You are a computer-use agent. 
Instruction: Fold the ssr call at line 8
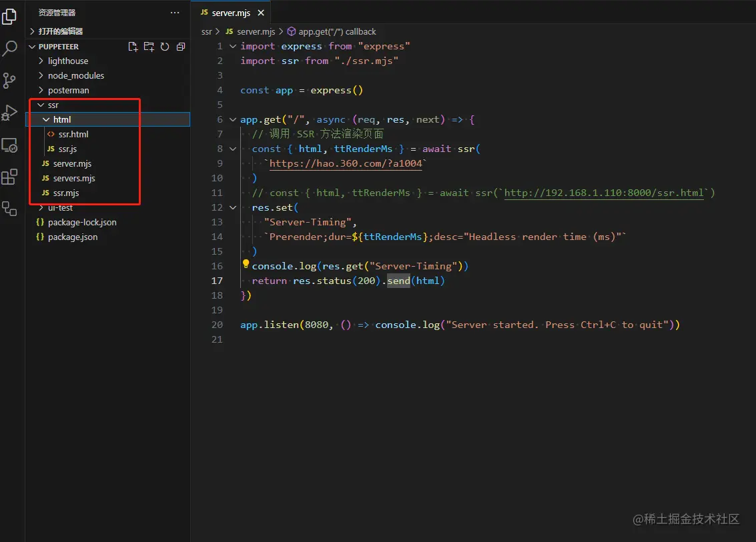(x=232, y=149)
